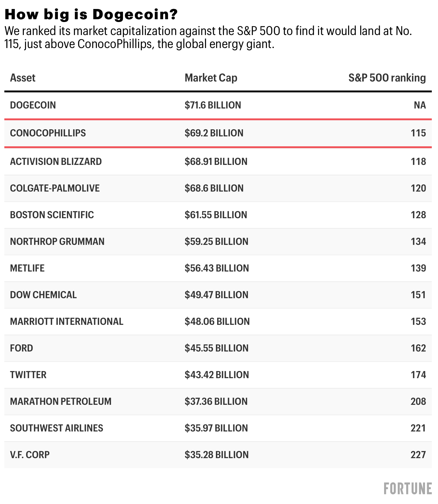Click the Fortune logo
Screen dimensions: 438x504
[407, 489]
